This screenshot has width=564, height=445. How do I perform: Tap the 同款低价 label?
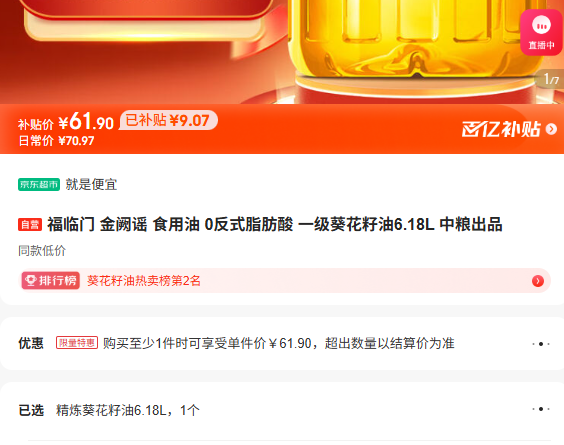pos(42,250)
